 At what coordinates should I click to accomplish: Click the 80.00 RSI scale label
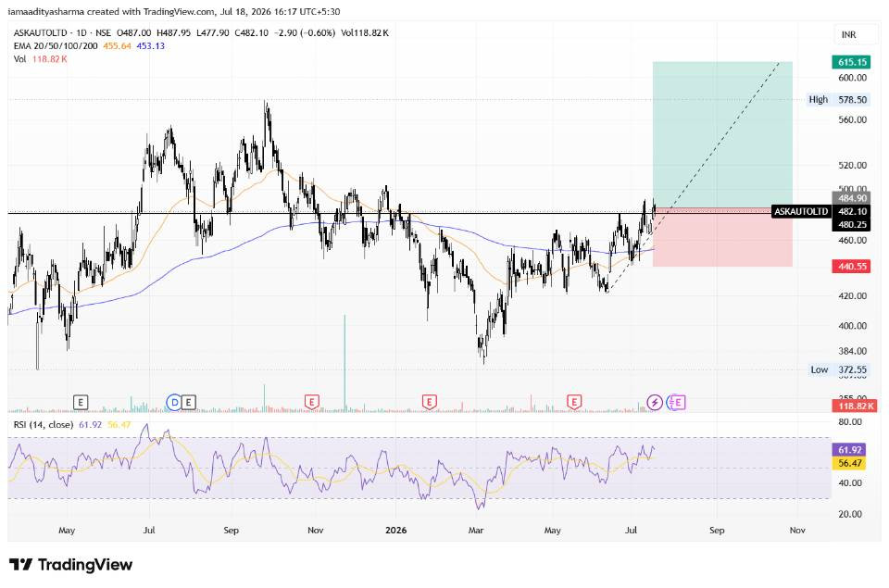(x=850, y=422)
